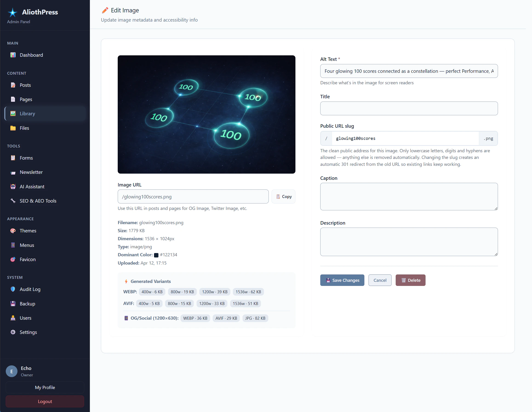Save Changes to the image metadata

342,280
